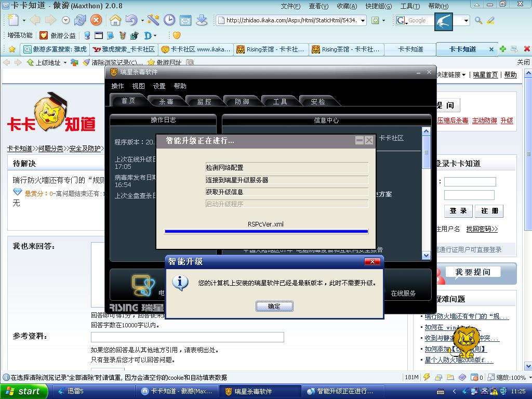Go back using the Maxthon back arrow
Screen dimensions: 532x399
tap(35, 20)
